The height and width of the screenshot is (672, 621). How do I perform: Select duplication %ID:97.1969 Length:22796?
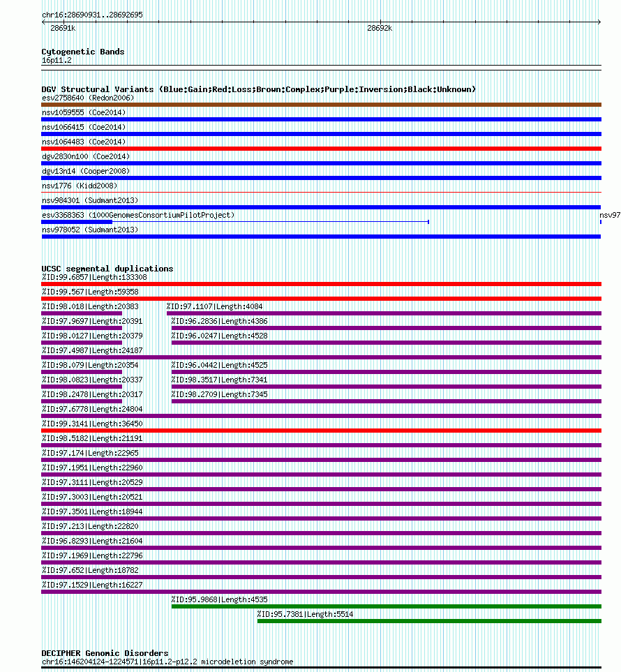click(92, 555)
